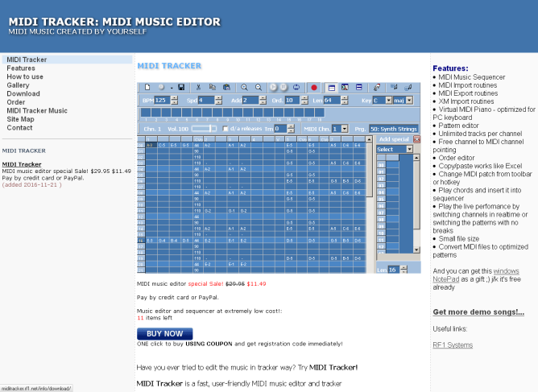
Task: Click the order list scrollbar down arrow
Action: pyautogui.click(x=416, y=250)
